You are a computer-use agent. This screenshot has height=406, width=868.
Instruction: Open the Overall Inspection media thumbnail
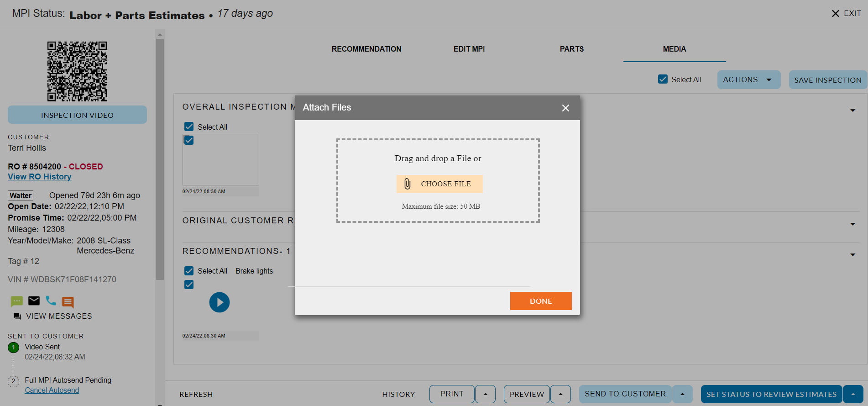click(x=221, y=159)
